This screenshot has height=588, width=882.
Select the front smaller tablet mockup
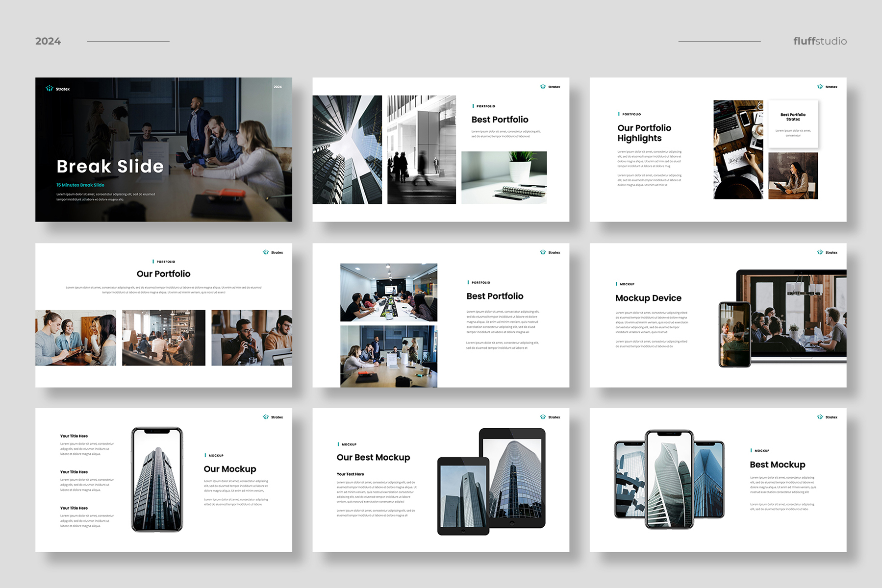pos(463,496)
